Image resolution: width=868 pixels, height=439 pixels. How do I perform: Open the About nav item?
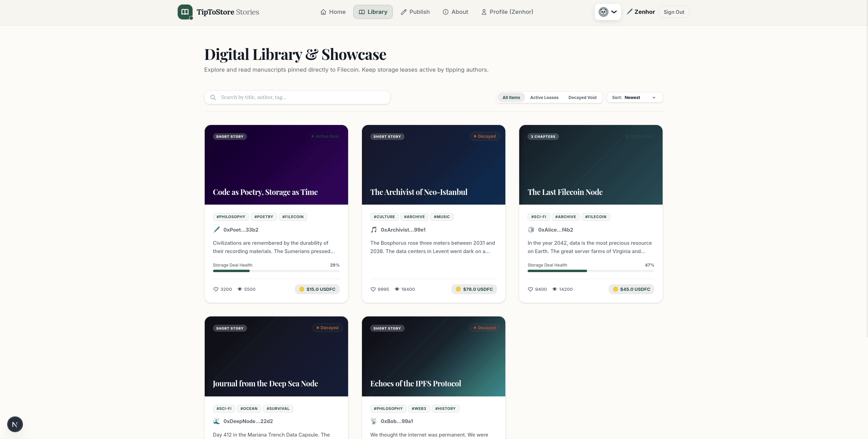(x=455, y=12)
